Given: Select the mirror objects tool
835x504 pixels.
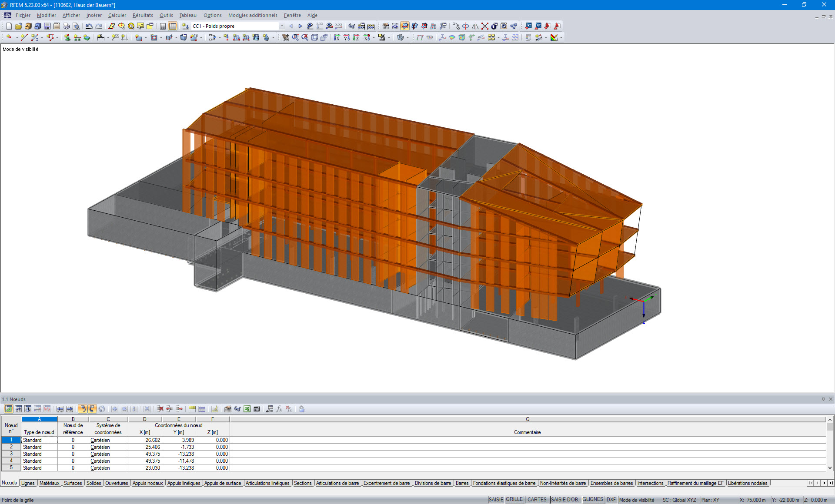Looking at the screenshot, I should coord(475,27).
